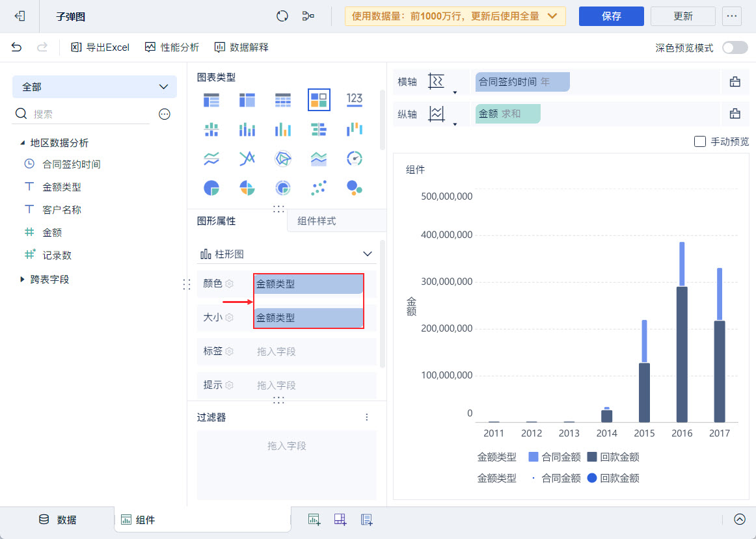Collapse the 地区数据分析 tree node
Screen dimensions: 756x539
pos(22,143)
